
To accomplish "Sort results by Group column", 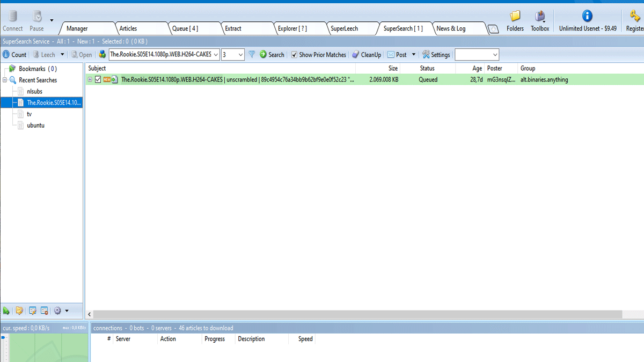I will pos(581,69).
